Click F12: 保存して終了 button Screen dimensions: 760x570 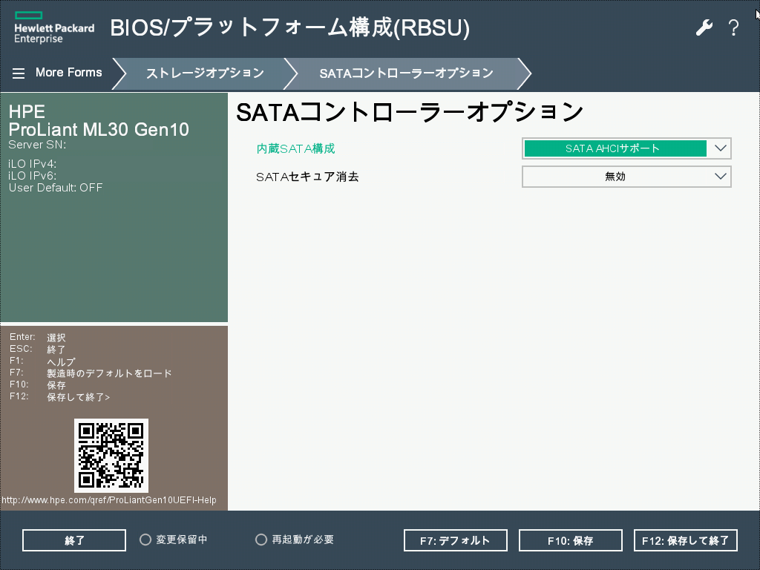(685, 540)
